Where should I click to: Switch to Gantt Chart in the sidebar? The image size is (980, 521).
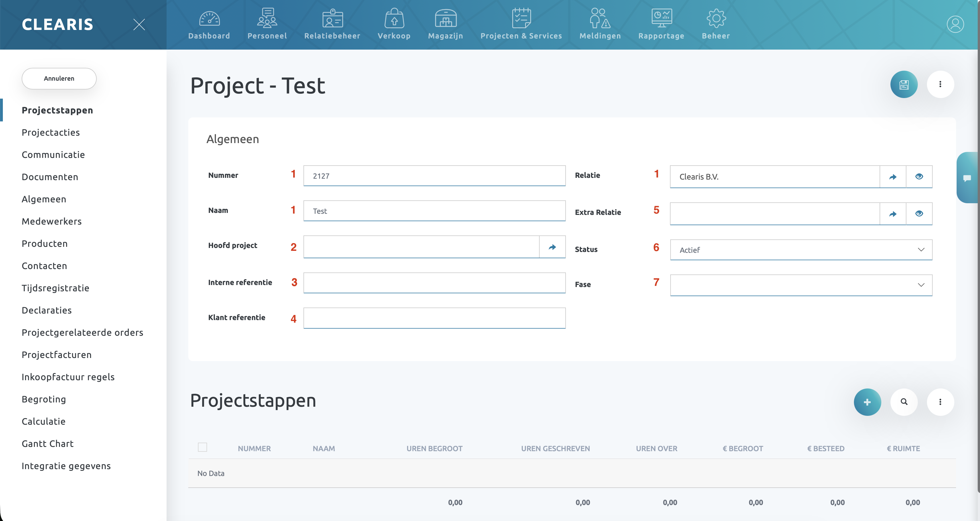(47, 443)
